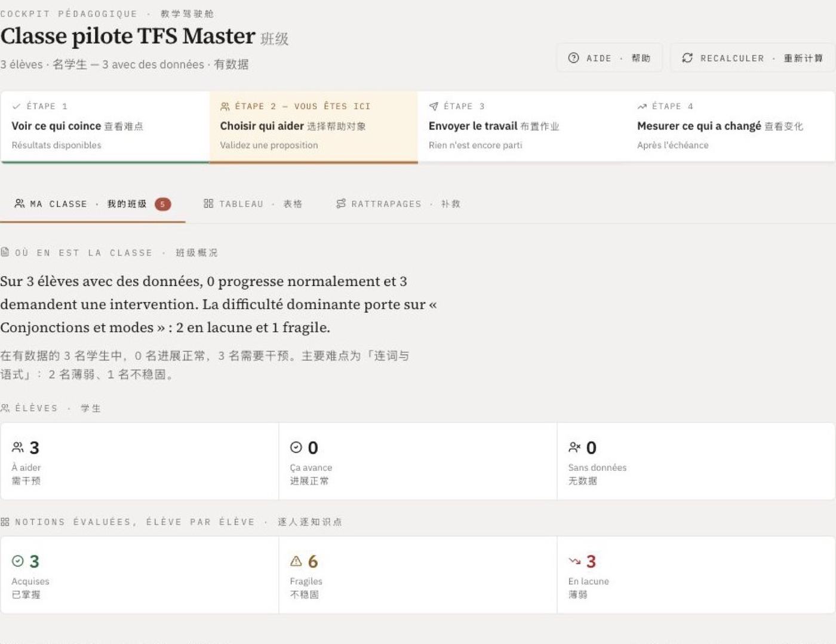Select the En lacune notions card

click(696, 575)
